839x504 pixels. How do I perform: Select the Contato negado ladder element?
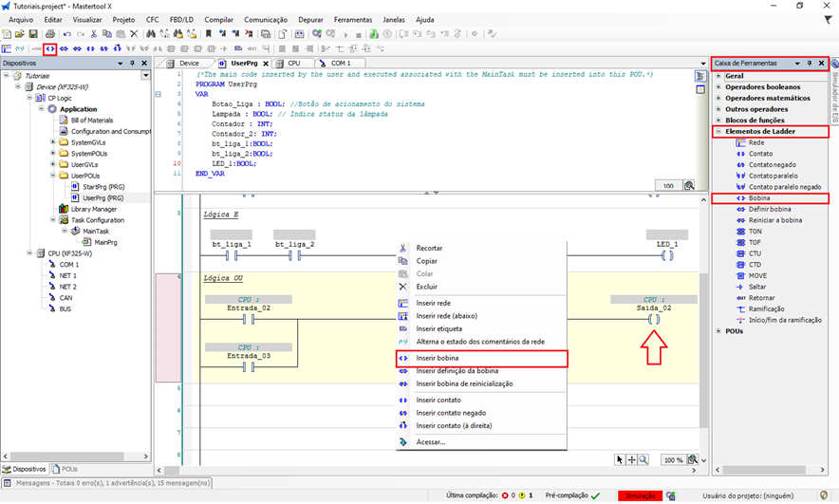point(774,164)
